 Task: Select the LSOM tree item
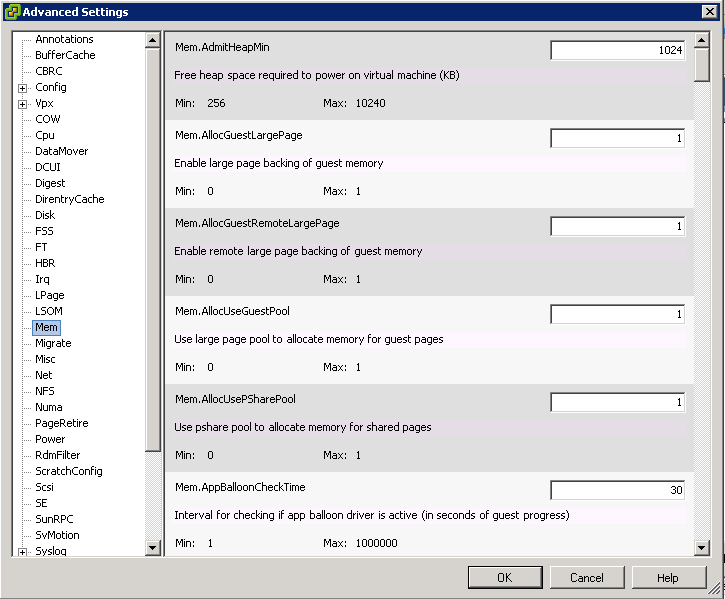[x=49, y=311]
